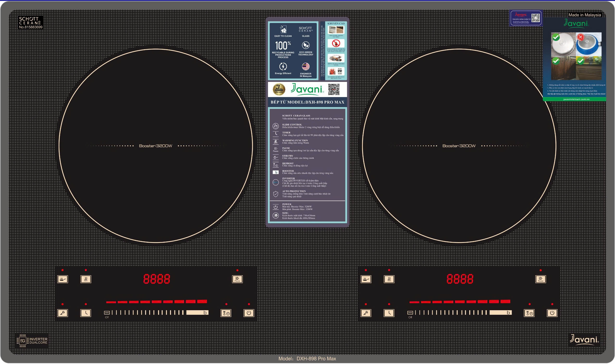Click the QR code on the blue warranty stamp

tap(535, 18)
